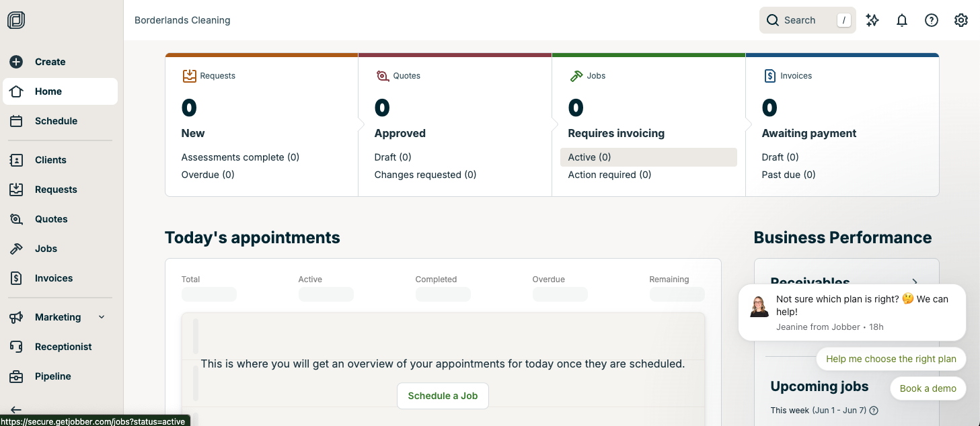Click the Upcoming jobs info tooltip icon
Image resolution: width=980 pixels, height=426 pixels.
pyautogui.click(x=874, y=411)
